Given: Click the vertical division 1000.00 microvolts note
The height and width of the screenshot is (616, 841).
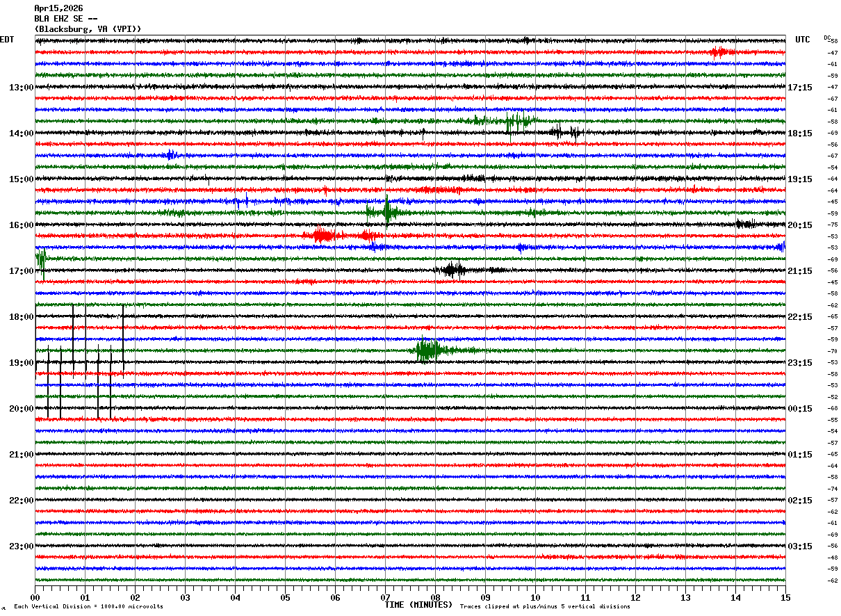Looking at the screenshot, I should pos(88,606).
